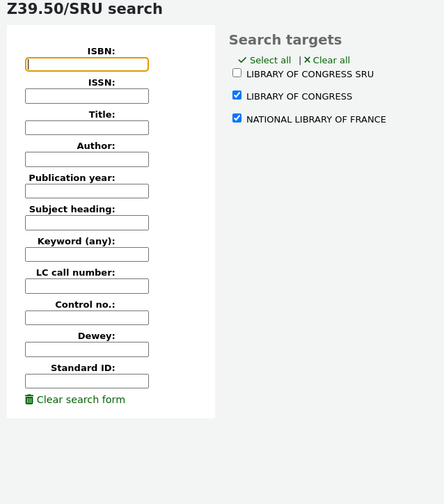The height and width of the screenshot is (504, 444).
Task: Click the Publication year field
Action: [x=87, y=191]
